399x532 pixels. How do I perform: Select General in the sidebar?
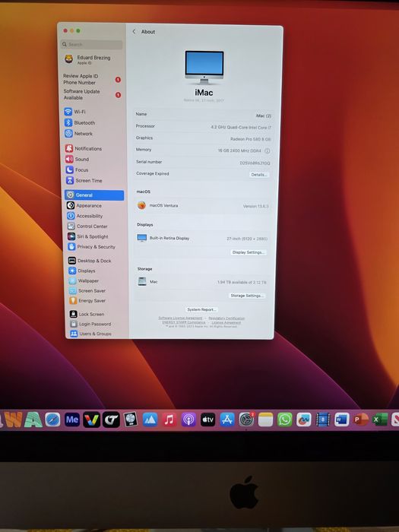point(94,195)
